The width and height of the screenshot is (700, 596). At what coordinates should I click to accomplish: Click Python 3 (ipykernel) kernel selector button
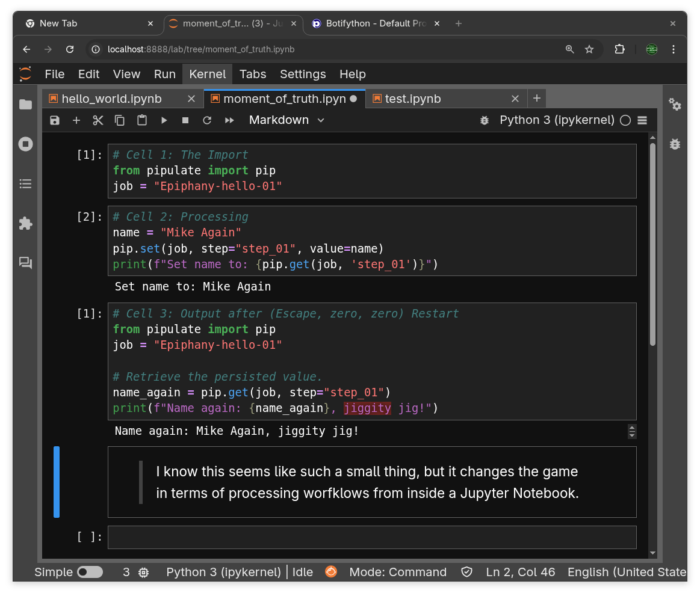[x=557, y=120]
